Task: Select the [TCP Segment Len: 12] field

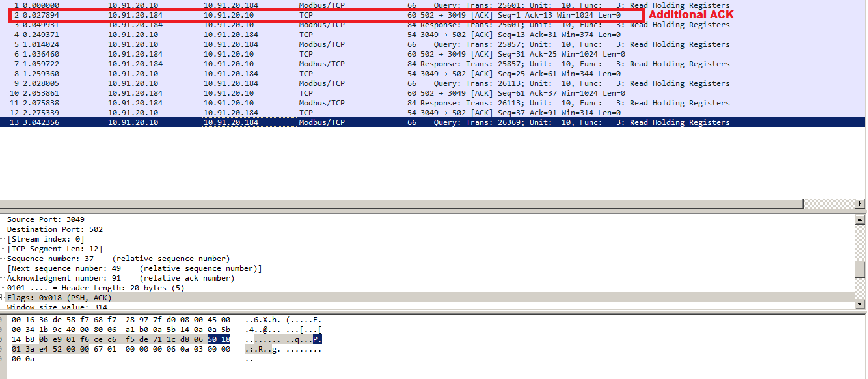Action: click(55, 249)
